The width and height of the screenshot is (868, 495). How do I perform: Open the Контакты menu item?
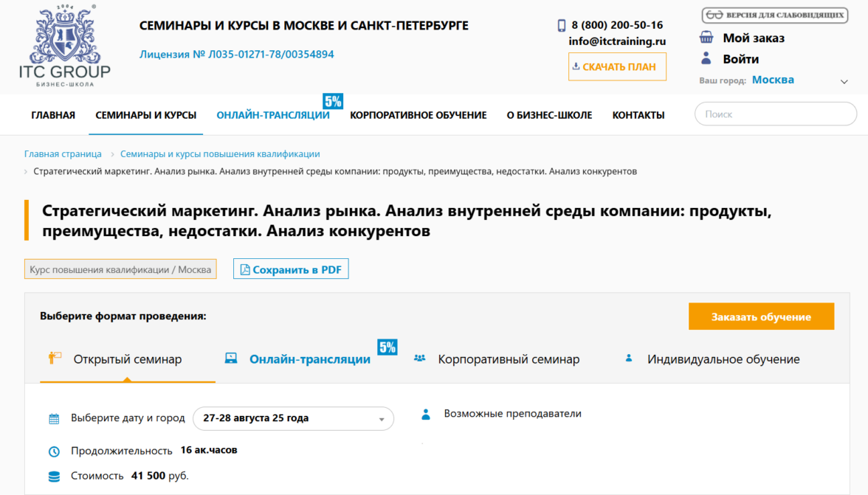(638, 115)
